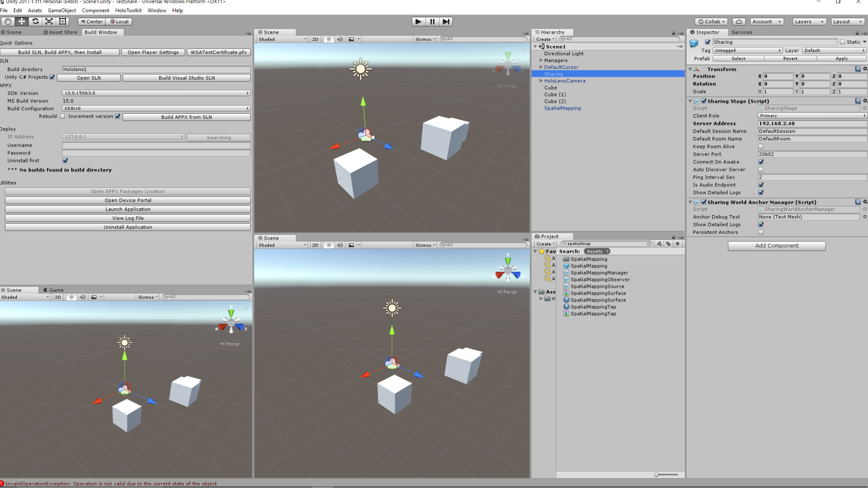Select the Rotate tool
The image size is (868, 488).
(x=35, y=21)
